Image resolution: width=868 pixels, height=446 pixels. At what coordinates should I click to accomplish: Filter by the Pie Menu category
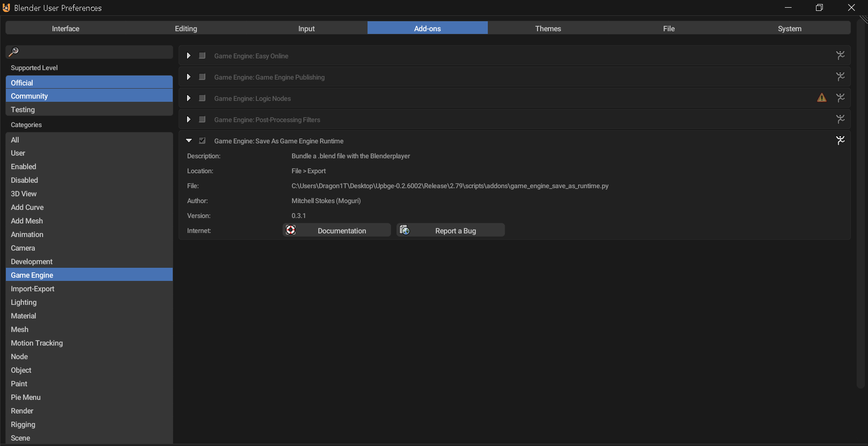pos(89,397)
